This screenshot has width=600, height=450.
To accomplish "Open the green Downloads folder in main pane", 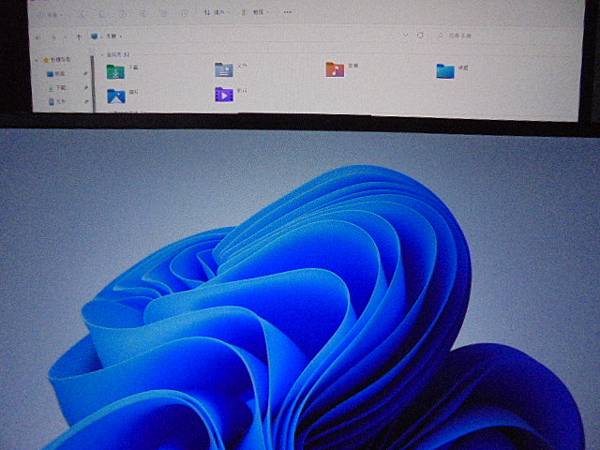I will [x=116, y=72].
